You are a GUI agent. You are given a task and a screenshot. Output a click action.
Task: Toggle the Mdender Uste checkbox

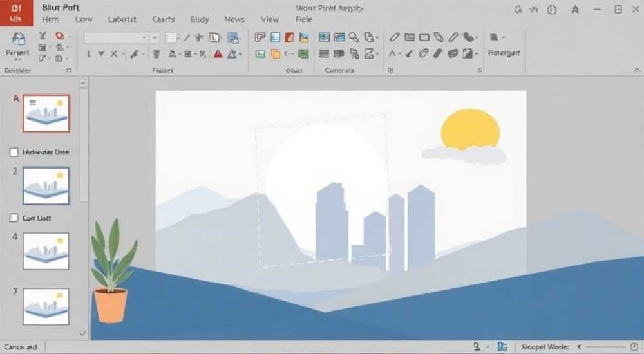14,153
